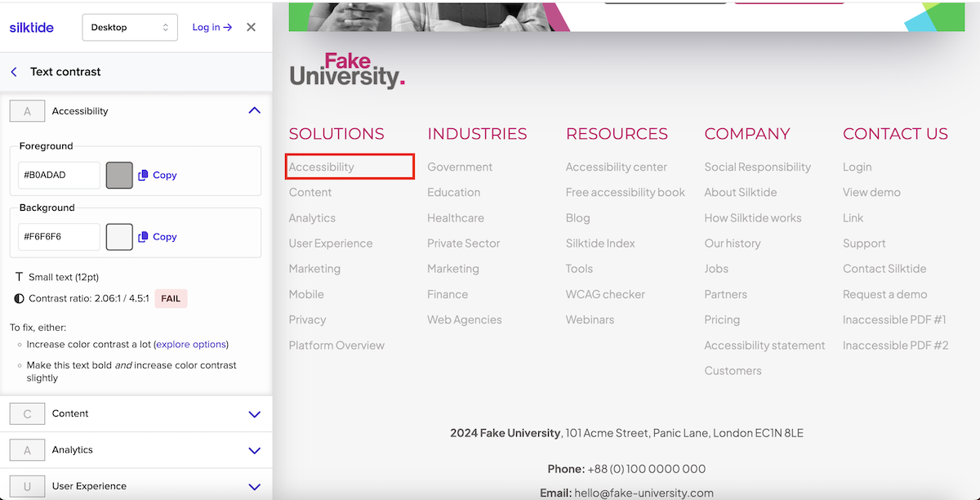The image size is (980, 500).
Task: Close the Silktide inspector panel
Action: pos(251,27)
